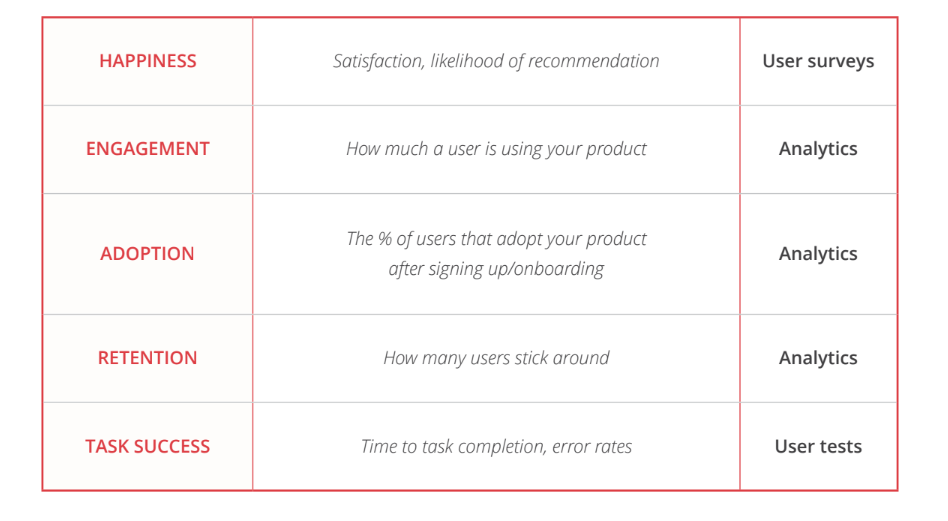This screenshot has width=948, height=521.
Task: Click 'after signing up/onboarding' text line
Action: point(496,269)
